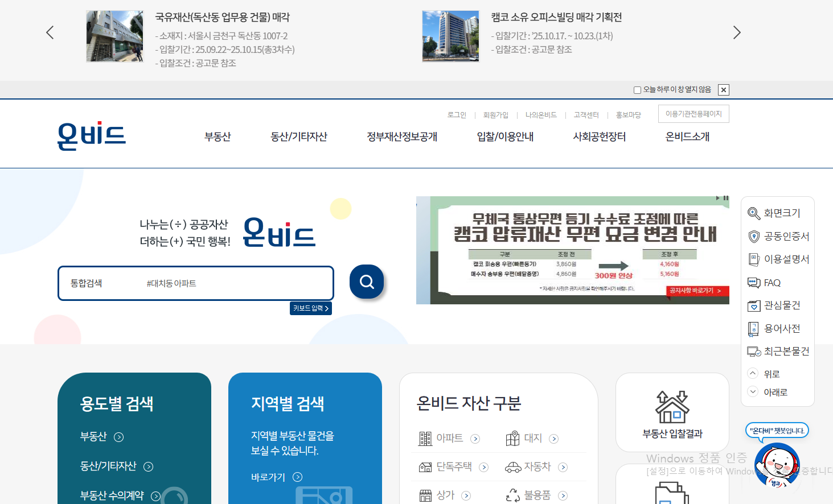Open 지역별 검색 card heading

[x=288, y=403]
